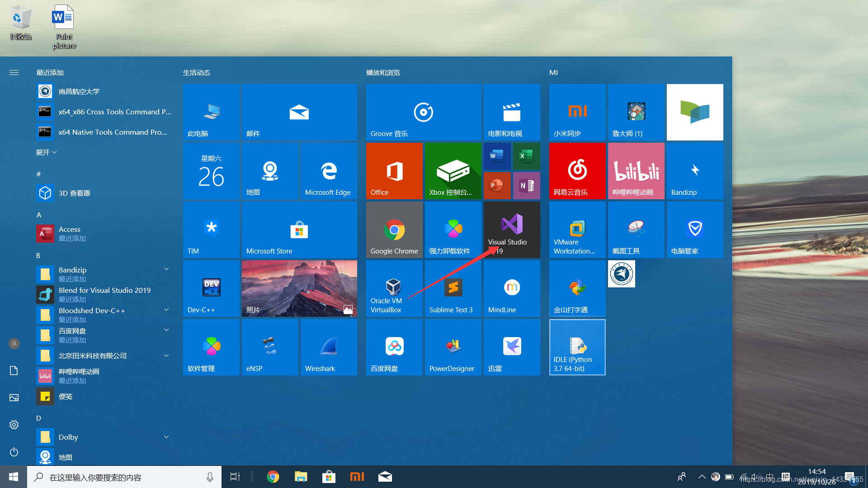Open Access in the app list
Viewport: 868px width, 488px height.
(104, 234)
